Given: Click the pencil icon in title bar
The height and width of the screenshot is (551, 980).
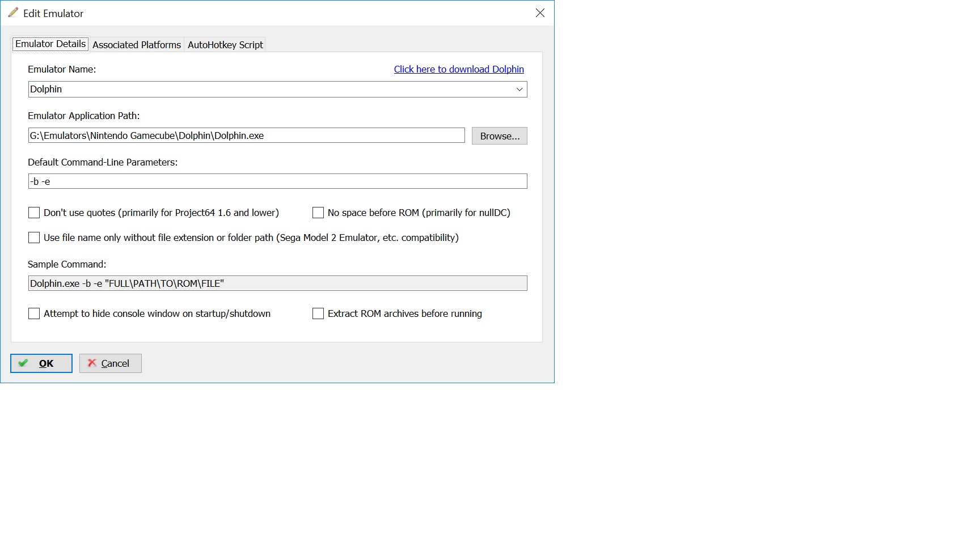Looking at the screenshot, I should tap(13, 12).
